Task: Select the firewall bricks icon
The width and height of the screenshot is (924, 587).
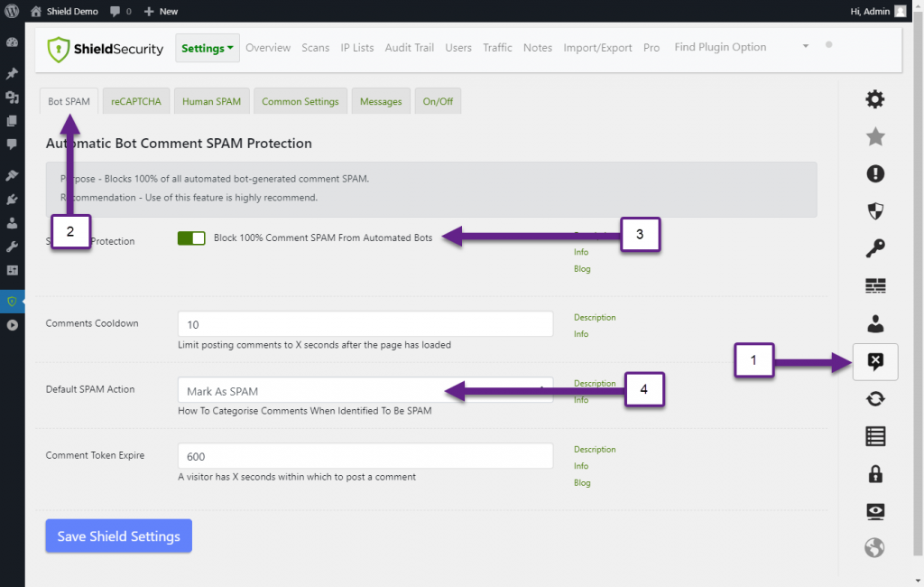Action: click(874, 285)
